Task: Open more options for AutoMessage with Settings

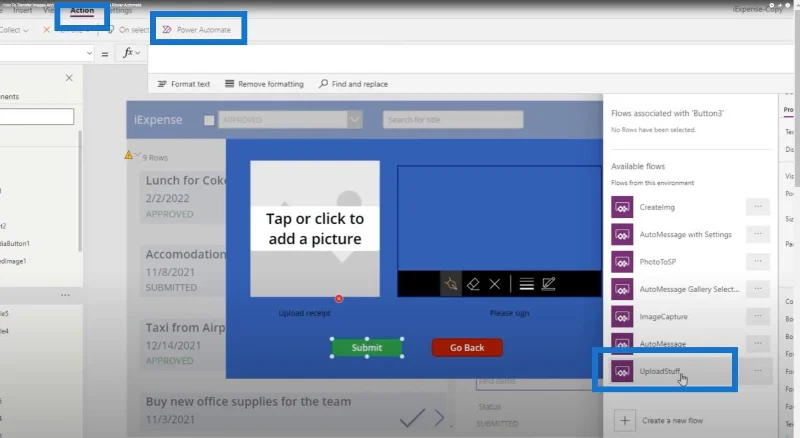Action: (x=758, y=234)
